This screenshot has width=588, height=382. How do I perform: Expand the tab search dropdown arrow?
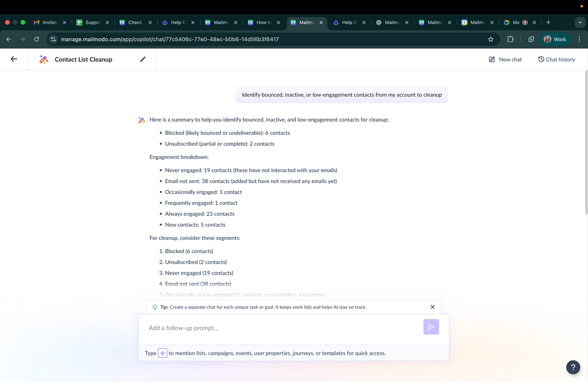pyautogui.click(x=580, y=22)
